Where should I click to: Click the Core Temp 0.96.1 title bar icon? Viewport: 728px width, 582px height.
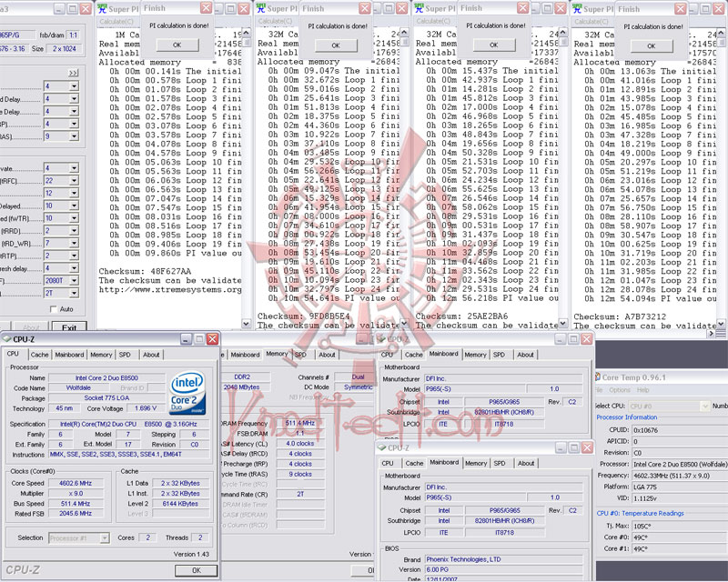[598, 377]
